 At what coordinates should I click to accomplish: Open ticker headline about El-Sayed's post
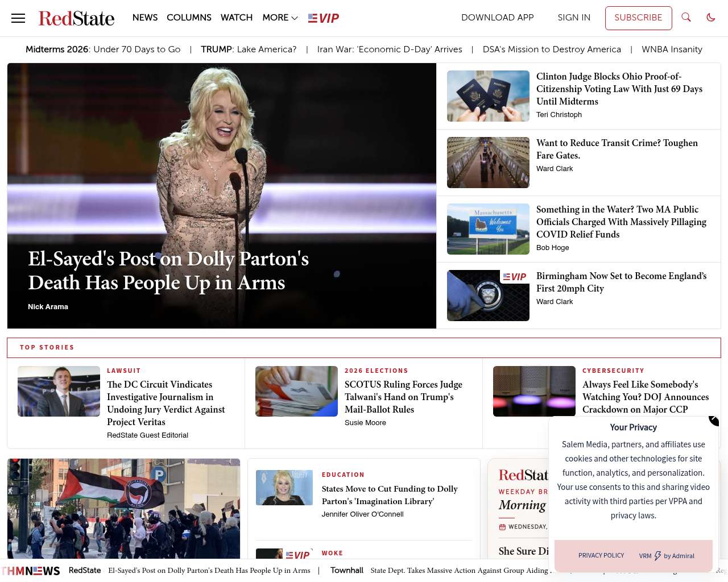click(209, 571)
